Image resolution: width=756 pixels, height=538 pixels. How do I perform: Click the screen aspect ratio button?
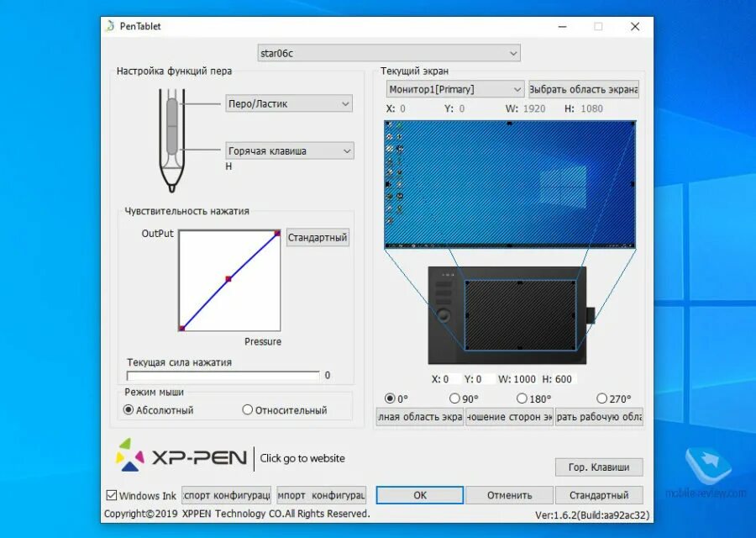[509, 417]
